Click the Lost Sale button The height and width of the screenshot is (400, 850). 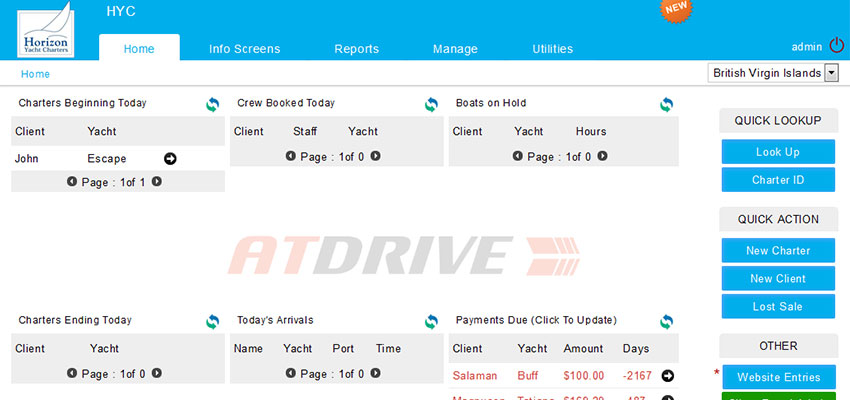[778, 307]
